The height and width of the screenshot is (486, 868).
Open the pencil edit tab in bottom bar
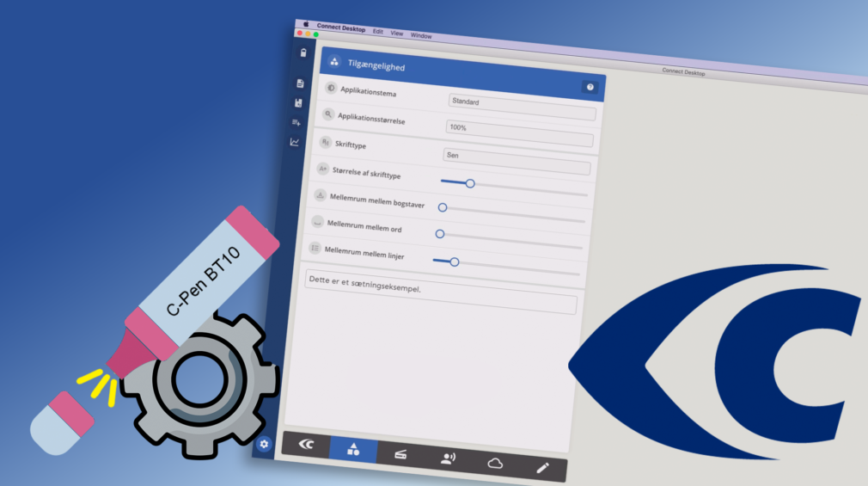click(542, 468)
